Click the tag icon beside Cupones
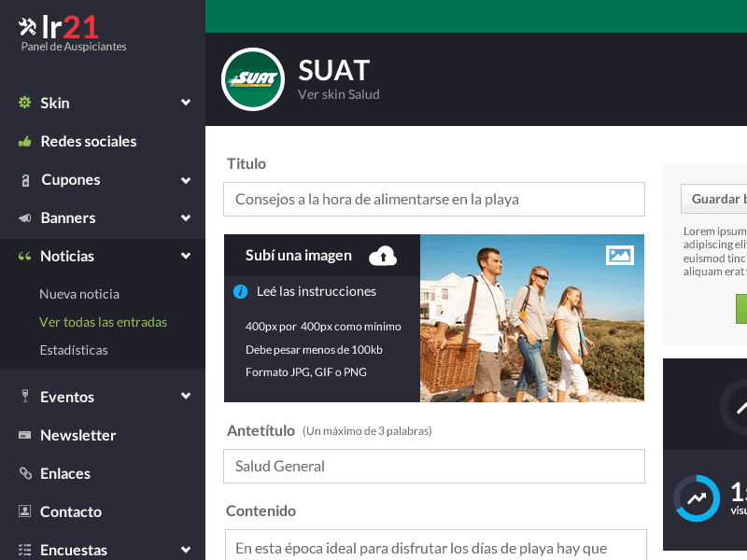747x560 pixels. (26, 180)
